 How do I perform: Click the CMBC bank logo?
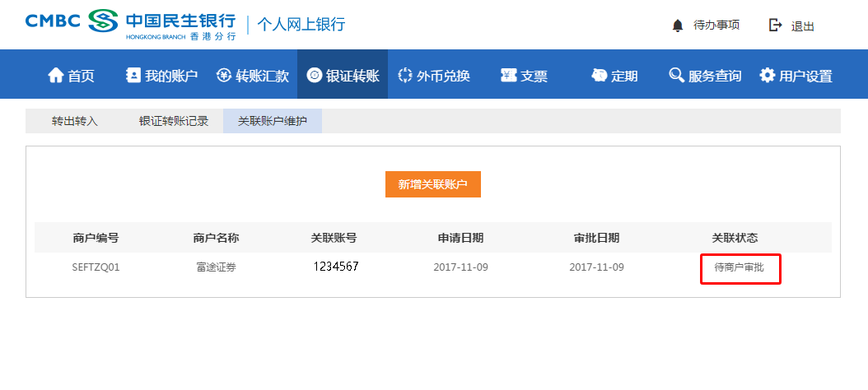tap(130, 25)
